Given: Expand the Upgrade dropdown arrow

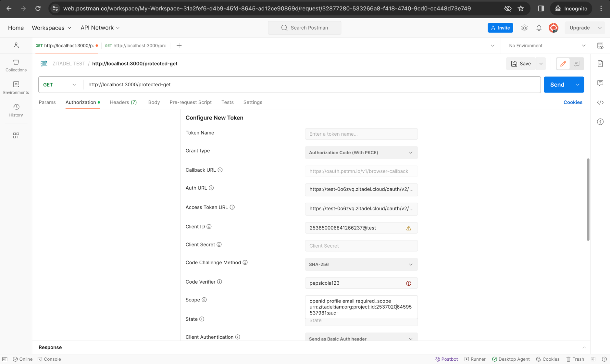Looking at the screenshot, I should click(600, 28).
